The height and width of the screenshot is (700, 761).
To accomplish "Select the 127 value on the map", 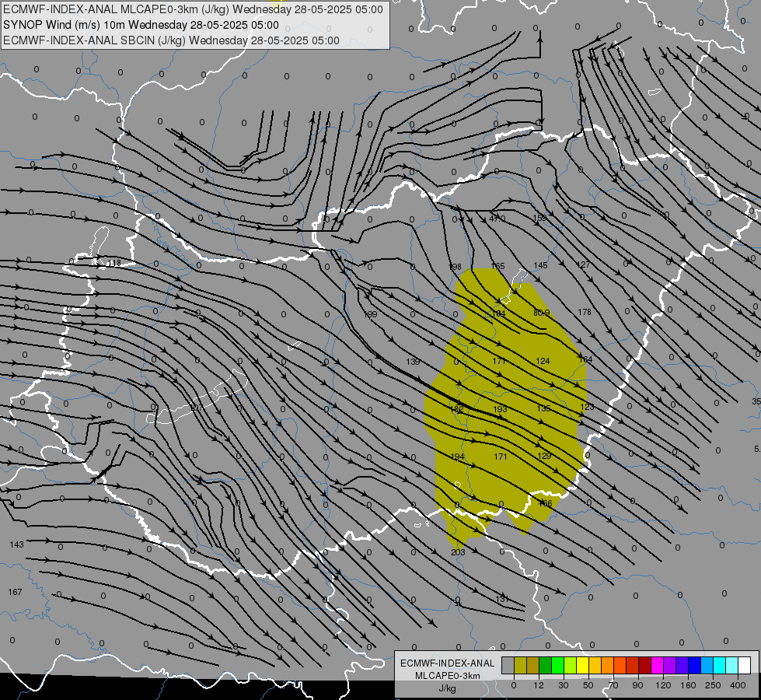I will pos(583,264).
